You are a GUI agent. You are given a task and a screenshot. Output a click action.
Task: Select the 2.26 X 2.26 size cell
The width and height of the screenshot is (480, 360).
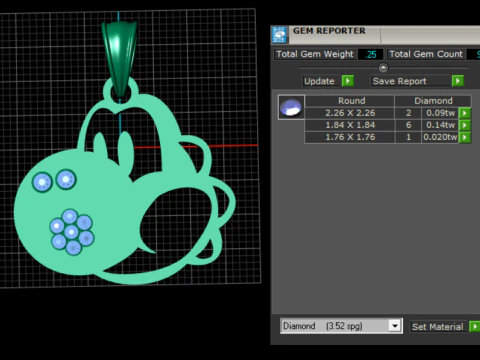pos(350,113)
